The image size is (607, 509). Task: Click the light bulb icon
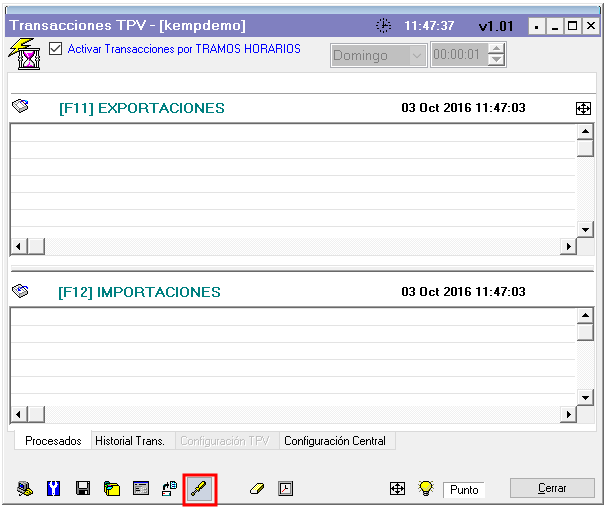tap(425, 488)
